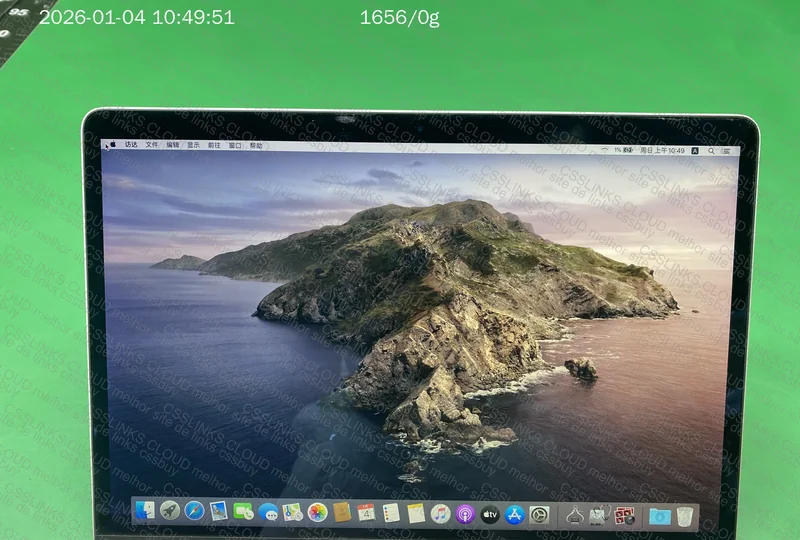Viewport: 800px width, 540px height.
Task: Open Calendar icon showing 4
Action: pyautogui.click(x=366, y=513)
